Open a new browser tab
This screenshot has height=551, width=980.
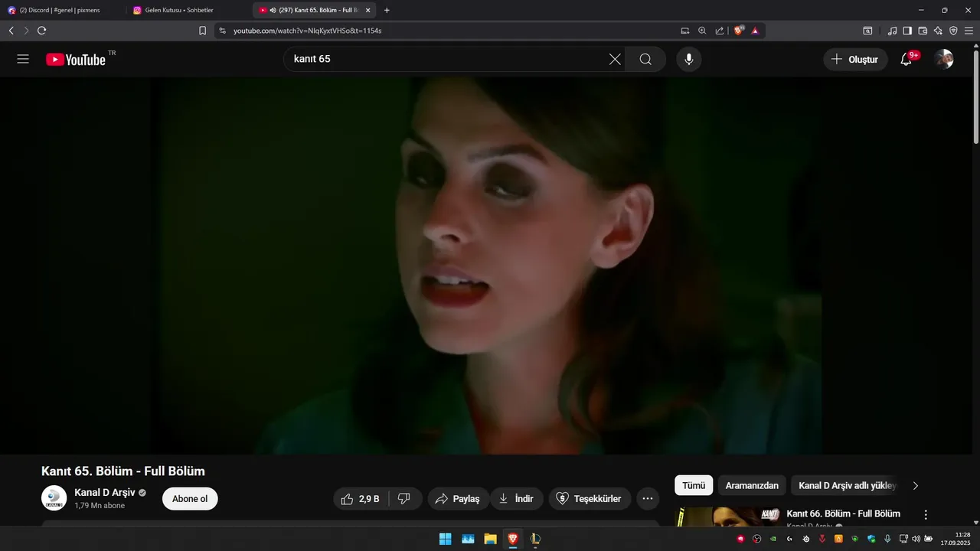[x=387, y=10]
